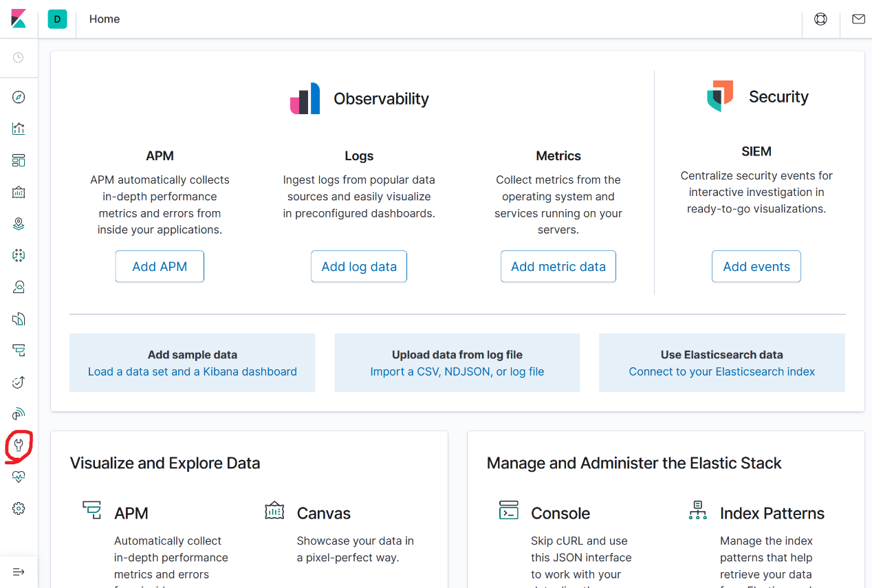Viewport: 872px width, 588px height.
Task: Click the Visualize and Explore Data heading
Action: [165, 463]
